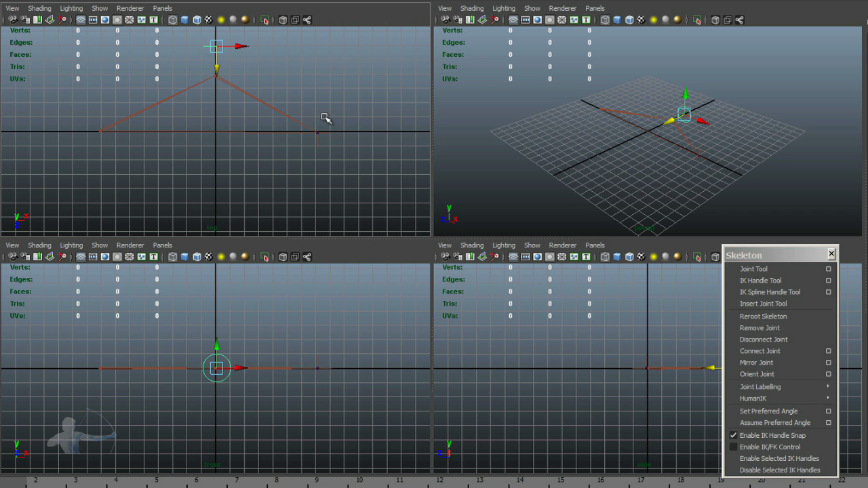Toggle Enable IK/FK Control checkbox
Viewport: 868px width, 488px height.
pyautogui.click(x=733, y=447)
